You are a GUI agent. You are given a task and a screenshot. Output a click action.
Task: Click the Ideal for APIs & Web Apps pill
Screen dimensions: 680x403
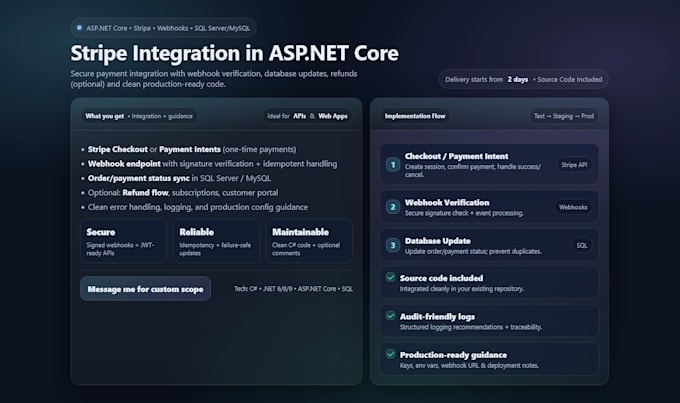[x=307, y=116]
